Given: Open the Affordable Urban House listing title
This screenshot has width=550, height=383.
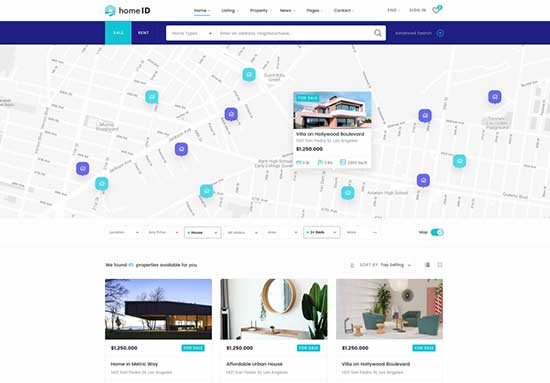Looking at the screenshot, I should click(x=254, y=364).
